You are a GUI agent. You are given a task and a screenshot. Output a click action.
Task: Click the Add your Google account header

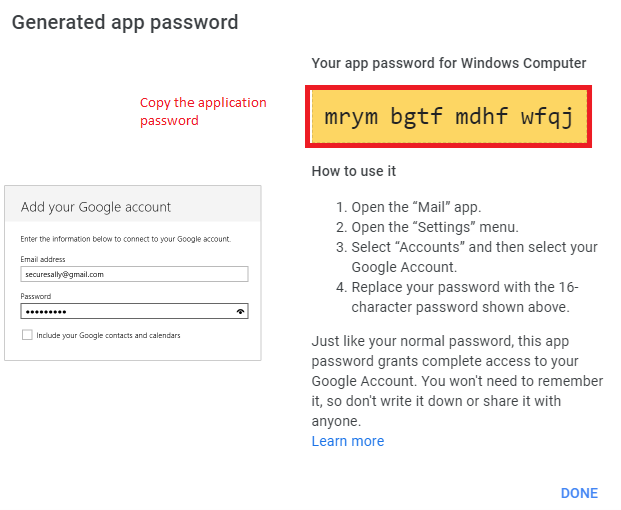point(96,207)
